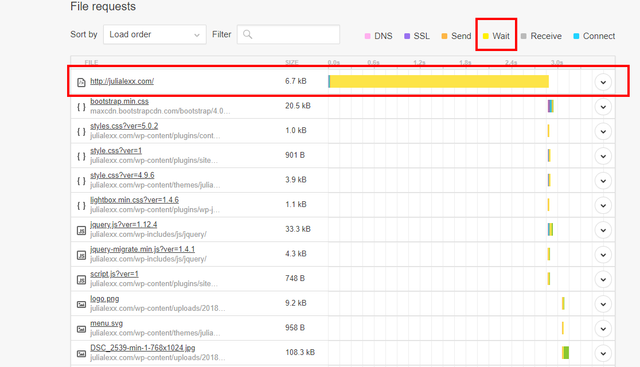Click the CSS braces icon beside style.css?ver=1
This screenshot has width=640, height=367.
click(x=81, y=156)
